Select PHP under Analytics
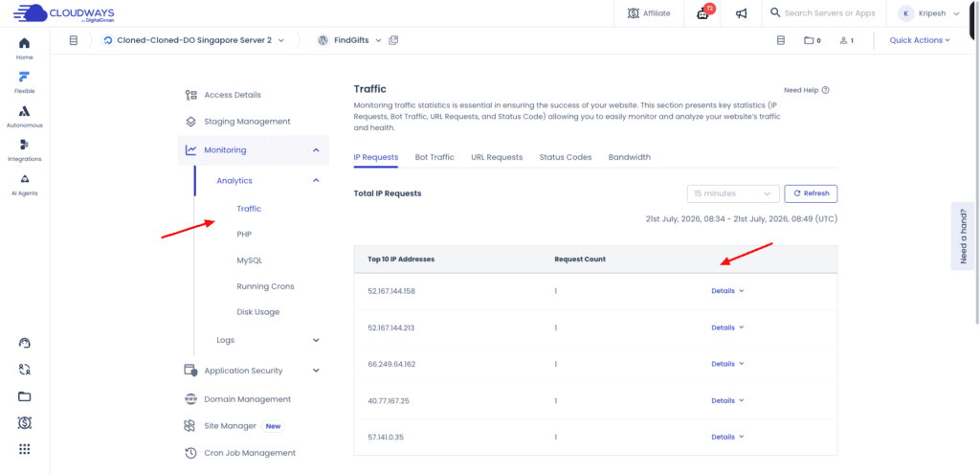980x474 pixels. click(244, 235)
